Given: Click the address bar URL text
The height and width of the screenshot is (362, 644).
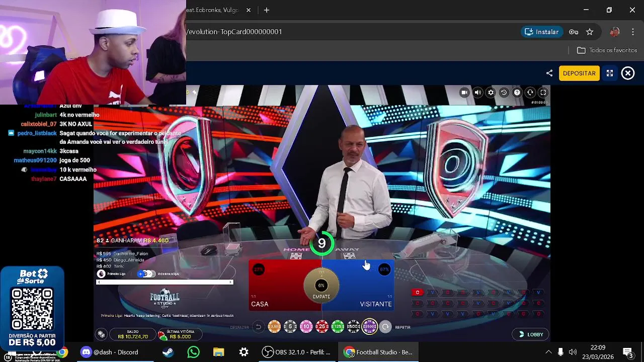Looking at the screenshot, I should pos(234,32).
